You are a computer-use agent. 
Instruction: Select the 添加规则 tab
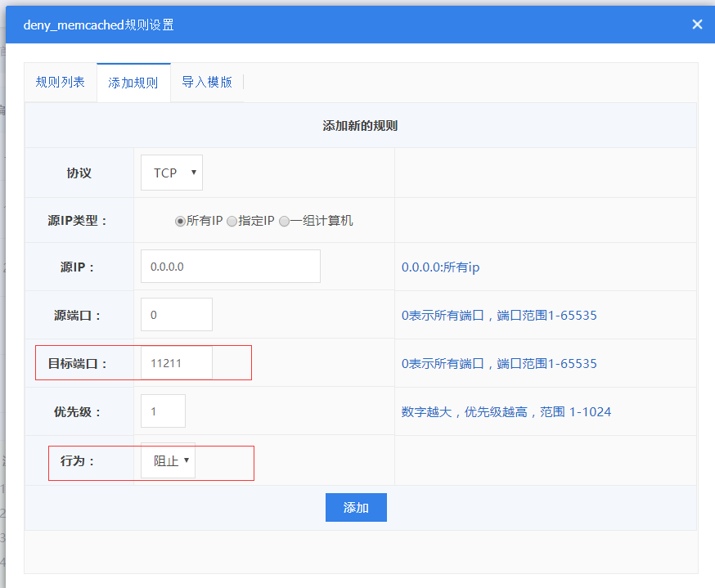pyautogui.click(x=133, y=83)
